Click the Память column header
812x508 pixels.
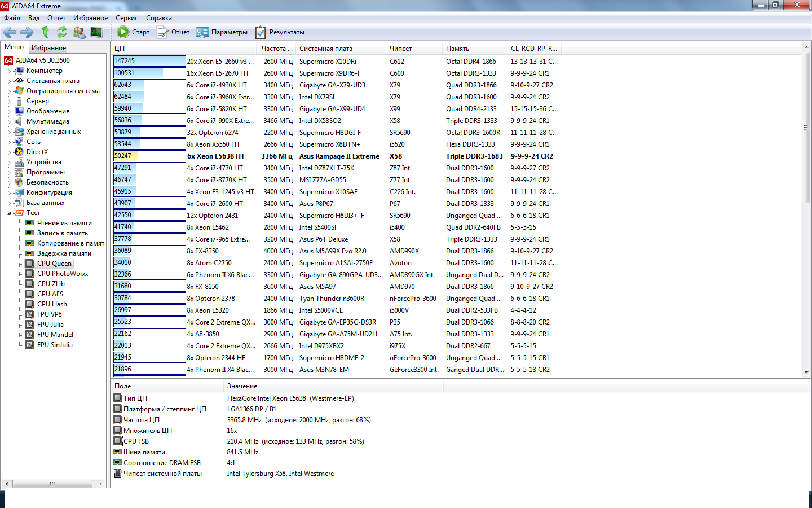click(474, 49)
